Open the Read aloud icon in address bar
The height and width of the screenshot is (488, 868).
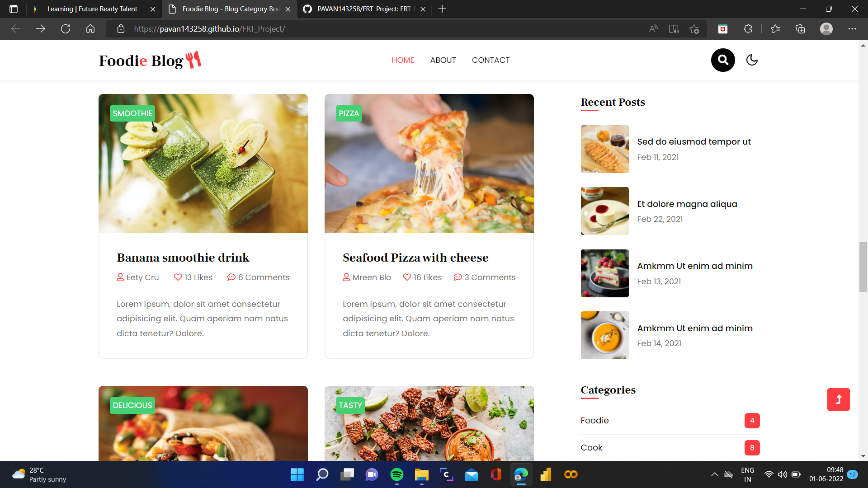pos(653,29)
